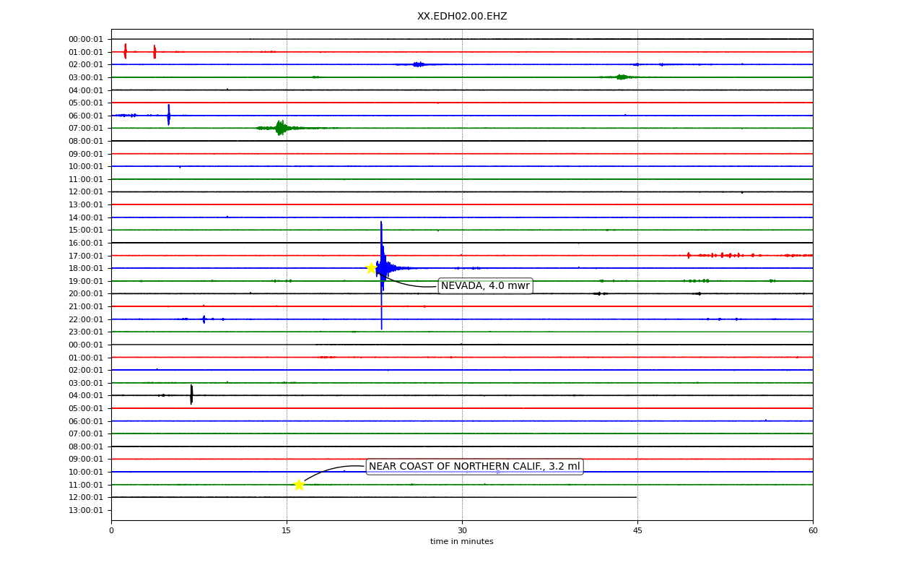Image resolution: width=924 pixels, height=578 pixels.
Task: Click the 'time in minutes' axis label
Action: 462,542
